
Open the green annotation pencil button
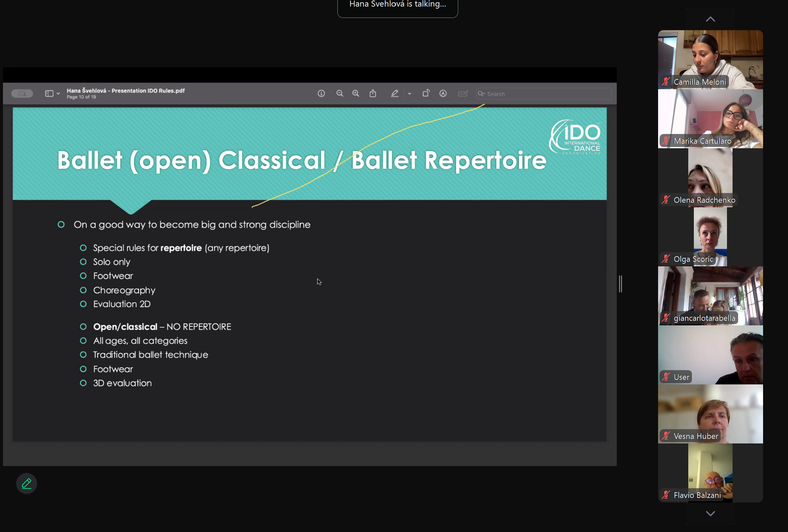coord(27,483)
